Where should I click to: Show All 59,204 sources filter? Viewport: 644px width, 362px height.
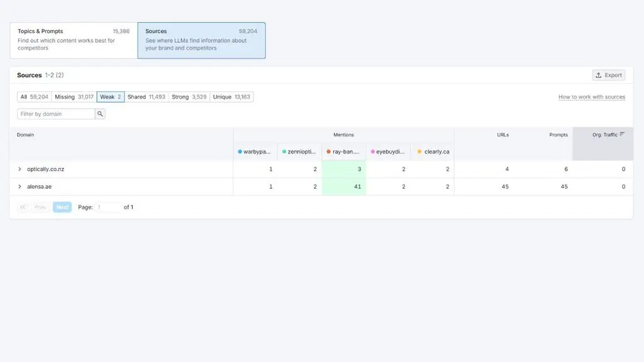pyautogui.click(x=35, y=97)
